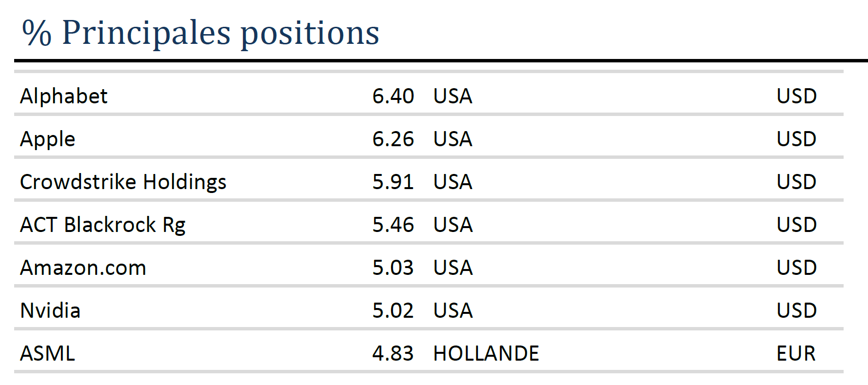Click the ACT Blackrock Rg entry
Screen dimensions: 868x385
pyautogui.click(x=102, y=225)
